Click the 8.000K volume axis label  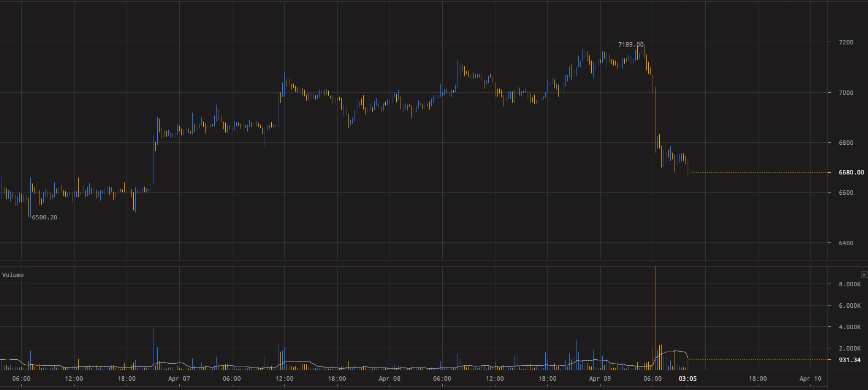tap(849, 284)
